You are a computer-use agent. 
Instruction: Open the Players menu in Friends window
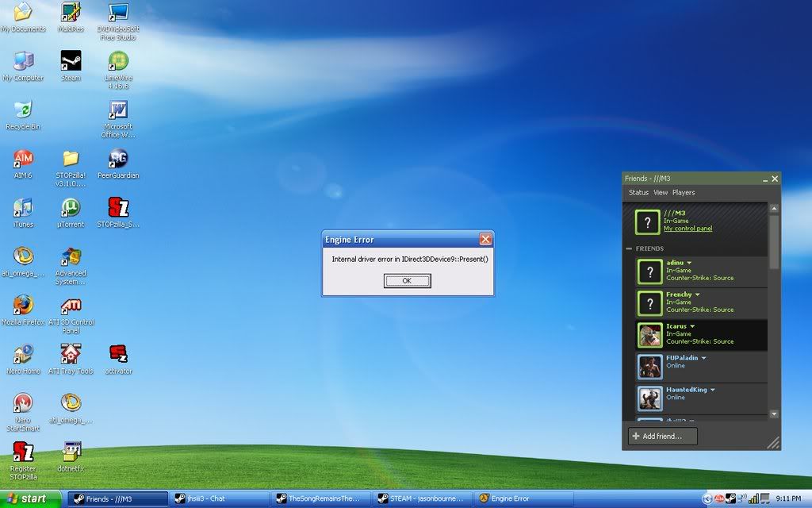684,192
